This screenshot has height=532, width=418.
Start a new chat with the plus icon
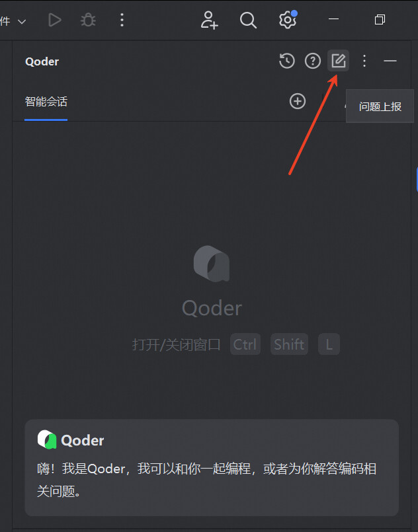coord(298,101)
